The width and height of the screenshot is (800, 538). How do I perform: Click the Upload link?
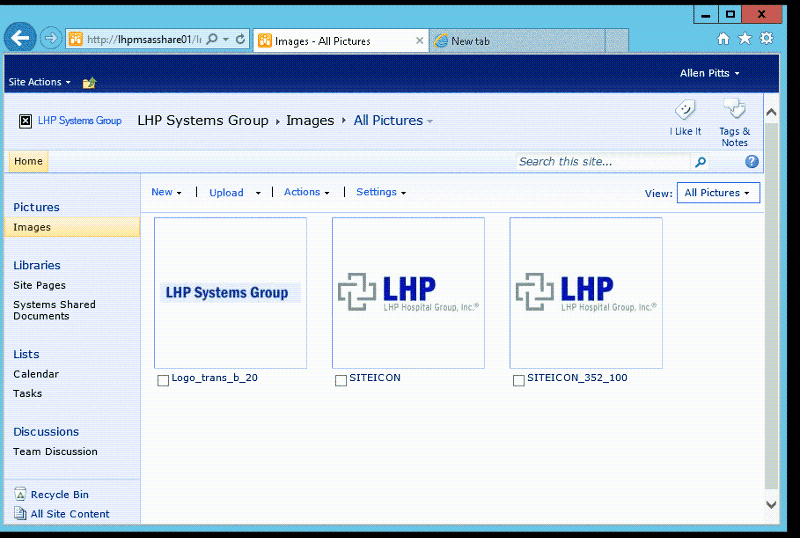(226, 192)
